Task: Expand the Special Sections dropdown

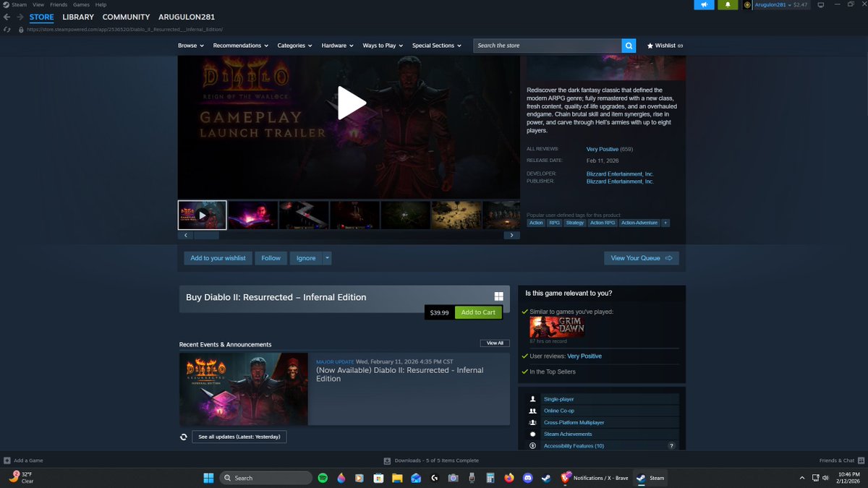Action: pos(437,46)
